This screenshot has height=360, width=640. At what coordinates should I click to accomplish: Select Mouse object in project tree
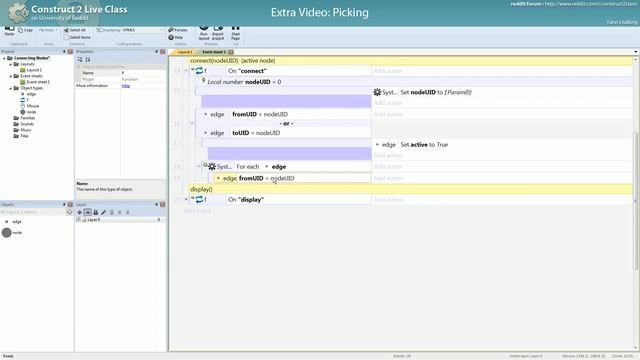click(x=30, y=106)
